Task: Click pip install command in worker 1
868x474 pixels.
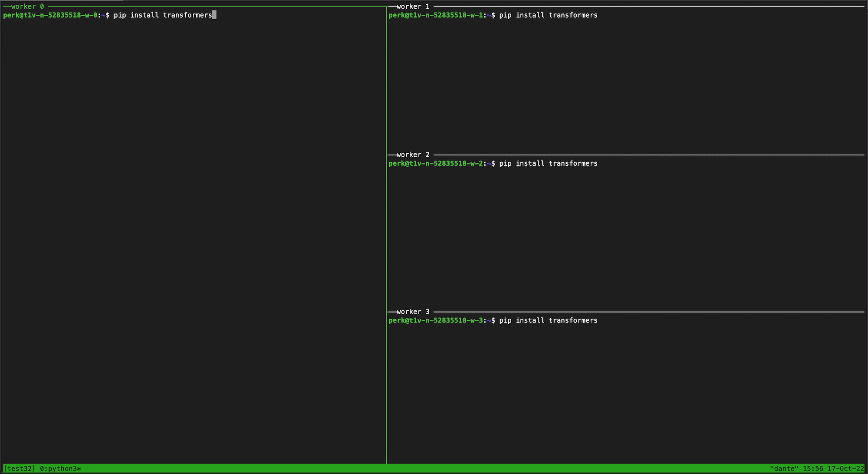Action: pos(548,15)
